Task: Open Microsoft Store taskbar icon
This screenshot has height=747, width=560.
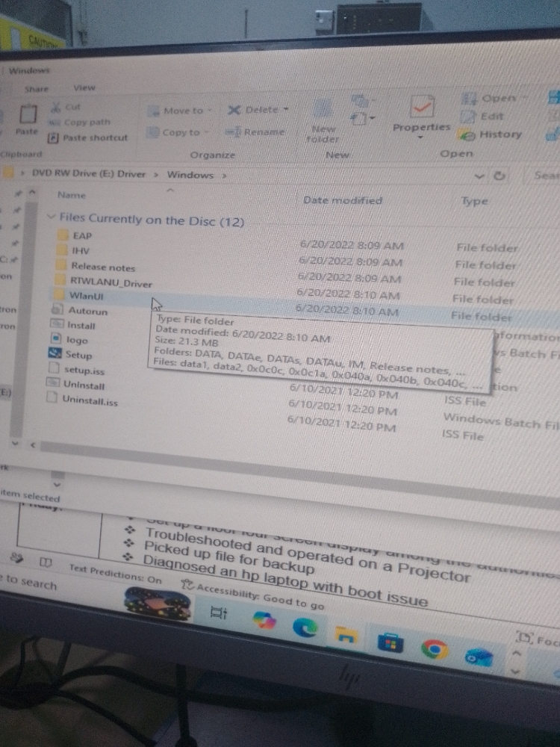Action: [391, 642]
